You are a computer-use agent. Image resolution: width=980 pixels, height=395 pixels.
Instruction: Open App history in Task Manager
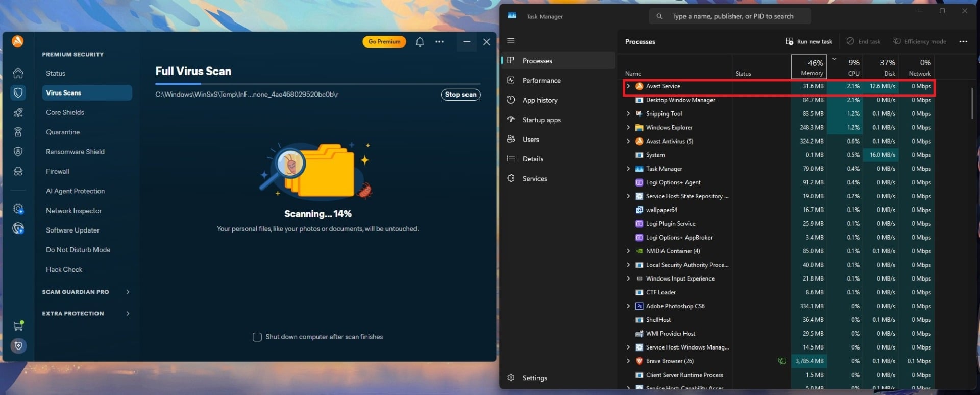tap(558, 100)
